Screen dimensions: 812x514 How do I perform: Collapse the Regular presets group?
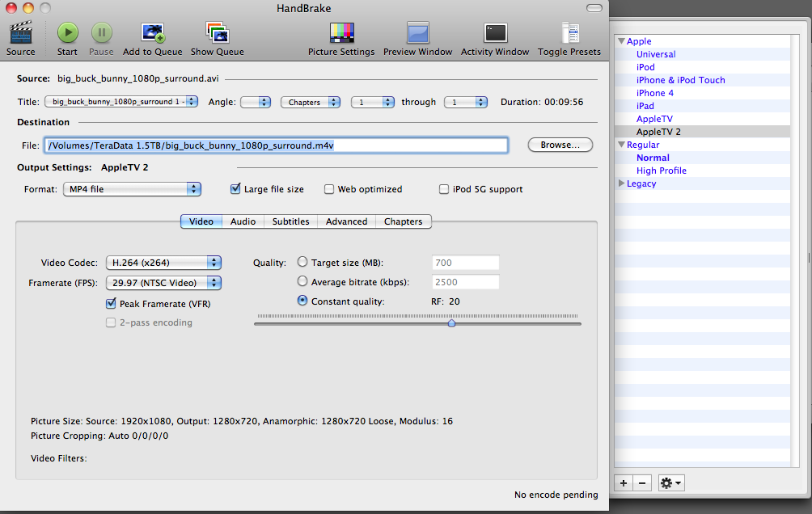(x=621, y=145)
